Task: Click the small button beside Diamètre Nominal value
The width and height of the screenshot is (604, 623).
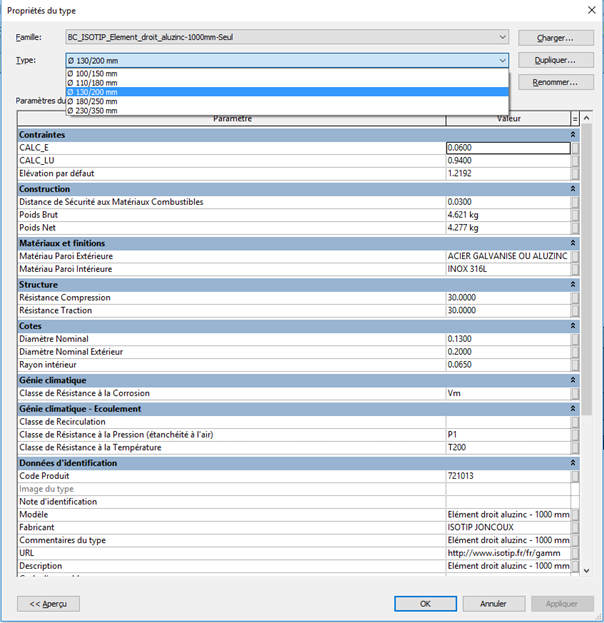Action: 575,339
